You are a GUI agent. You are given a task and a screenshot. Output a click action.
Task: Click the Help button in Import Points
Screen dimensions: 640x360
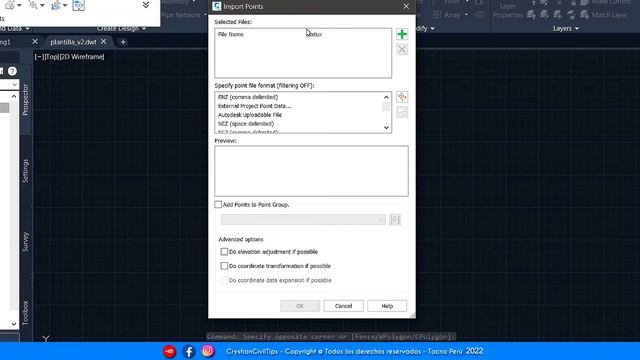pos(387,306)
